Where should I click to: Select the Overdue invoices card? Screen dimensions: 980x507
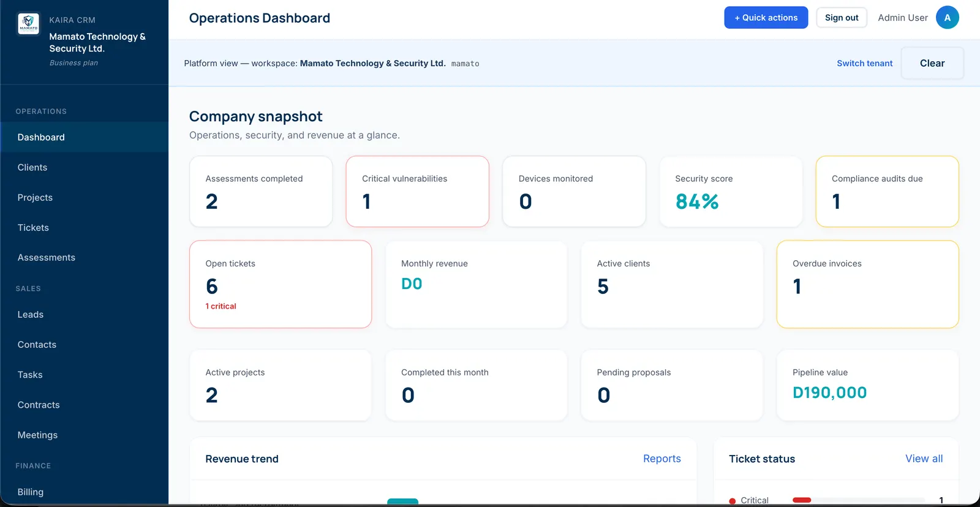coord(868,284)
